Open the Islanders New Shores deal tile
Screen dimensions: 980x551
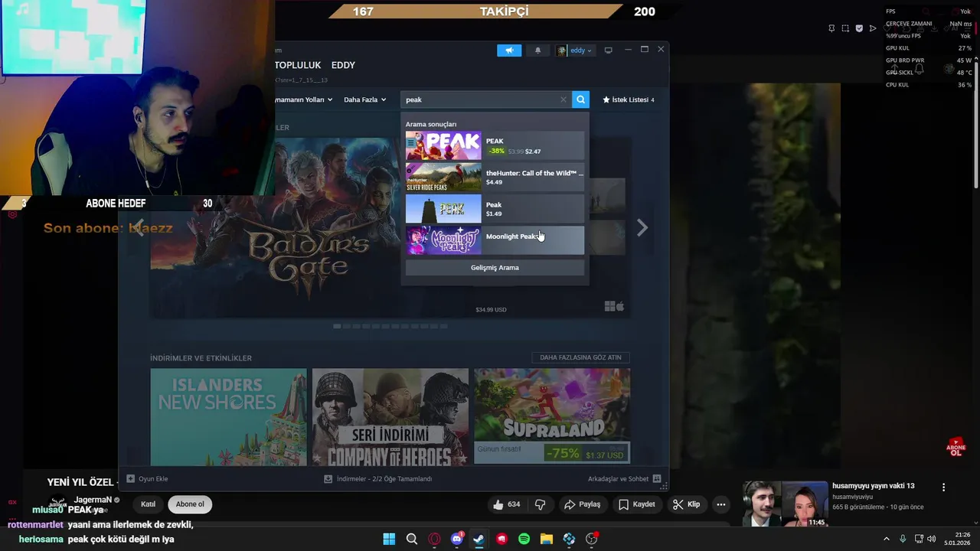[x=228, y=417]
